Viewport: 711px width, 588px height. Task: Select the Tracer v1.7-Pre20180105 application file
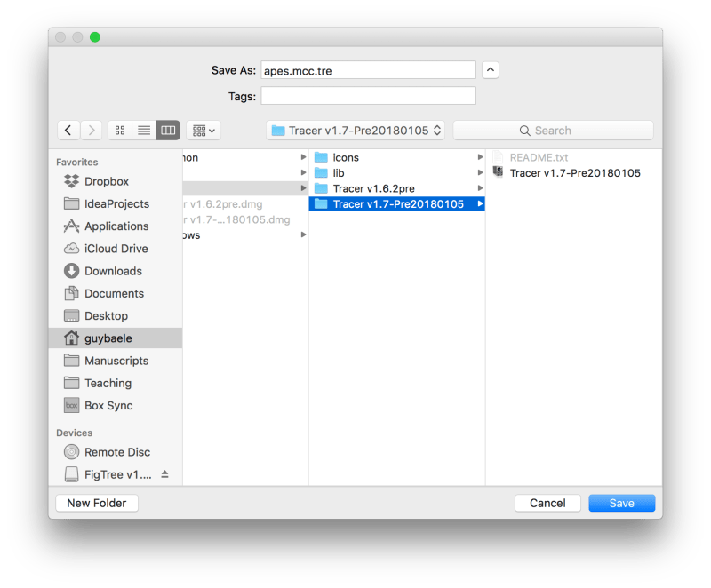[x=573, y=173]
